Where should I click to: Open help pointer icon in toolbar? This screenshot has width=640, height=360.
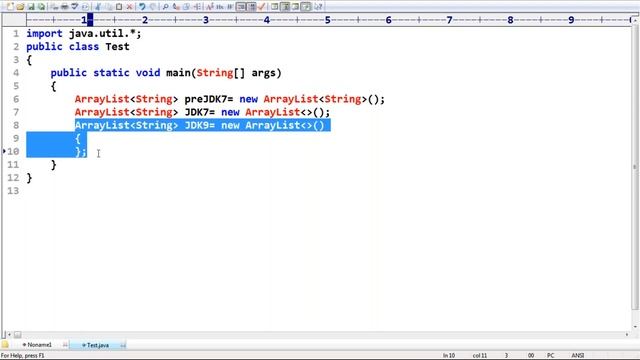[x=318, y=7]
